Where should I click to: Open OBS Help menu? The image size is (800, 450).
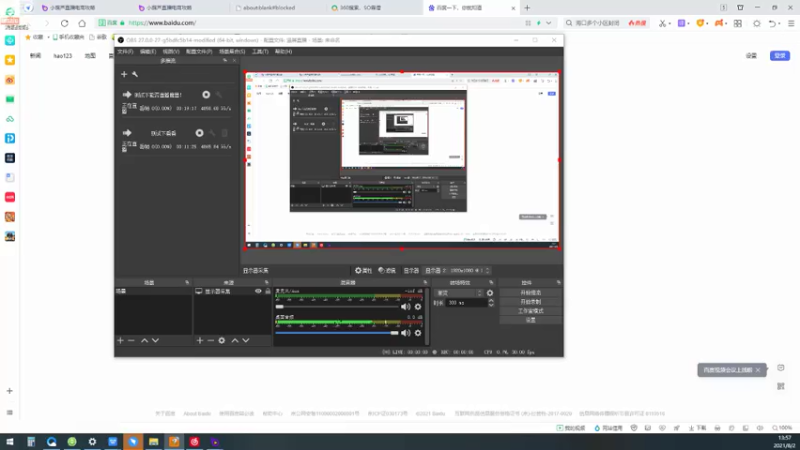pyautogui.click(x=283, y=52)
